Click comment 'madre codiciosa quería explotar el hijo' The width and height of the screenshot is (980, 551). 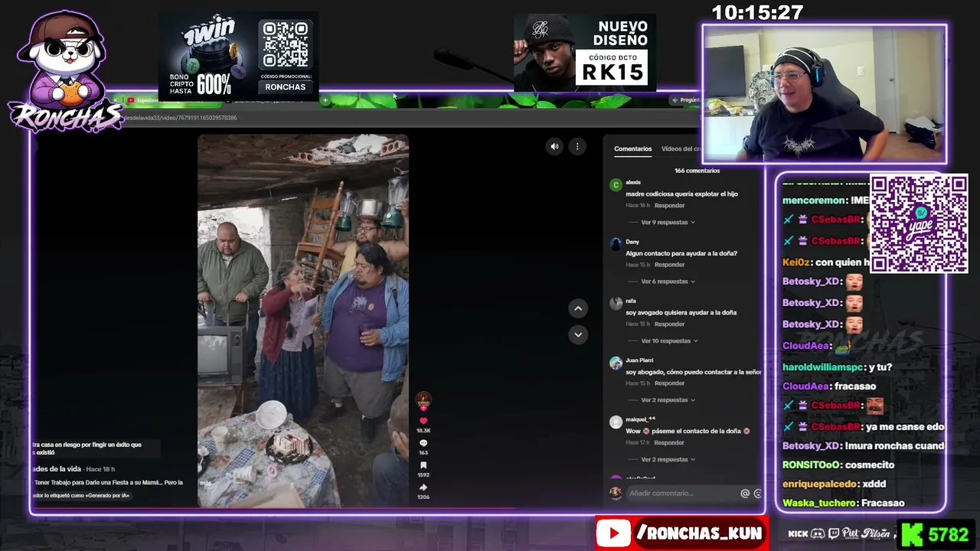pyautogui.click(x=681, y=194)
